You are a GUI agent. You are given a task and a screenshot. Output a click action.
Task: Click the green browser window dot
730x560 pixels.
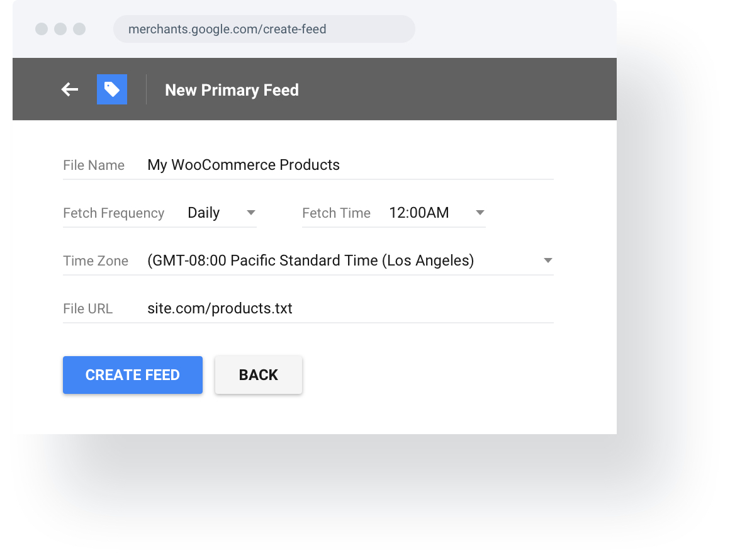pos(79,28)
